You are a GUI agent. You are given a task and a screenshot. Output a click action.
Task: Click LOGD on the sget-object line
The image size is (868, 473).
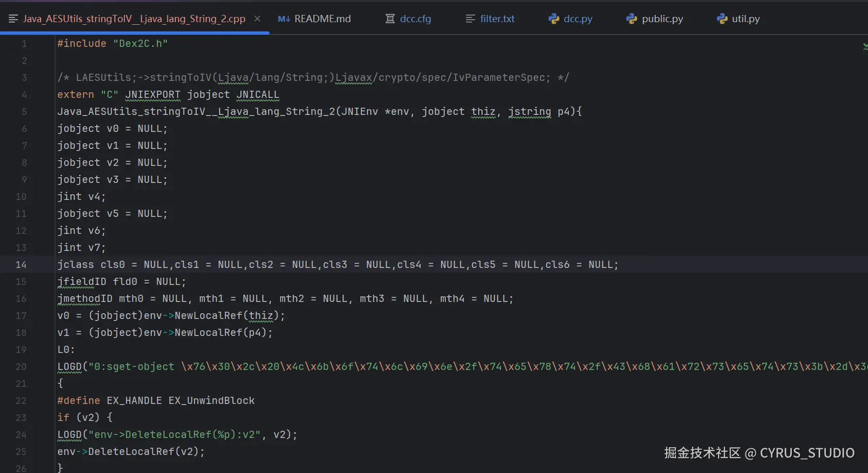click(70, 367)
